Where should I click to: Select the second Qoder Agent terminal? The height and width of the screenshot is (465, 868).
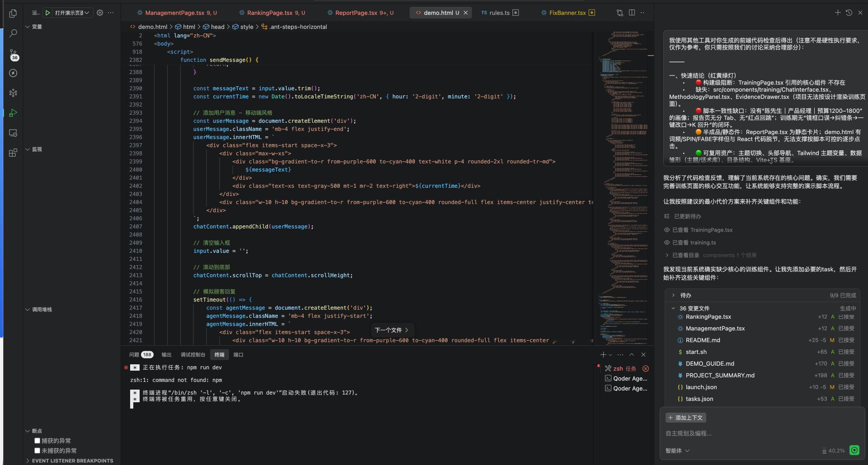626,388
